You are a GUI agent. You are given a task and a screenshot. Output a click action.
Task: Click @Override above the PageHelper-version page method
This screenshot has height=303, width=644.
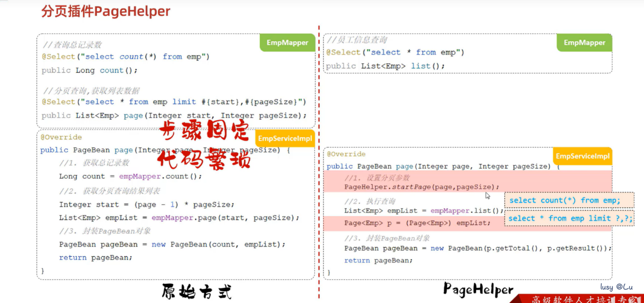point(346,154)
